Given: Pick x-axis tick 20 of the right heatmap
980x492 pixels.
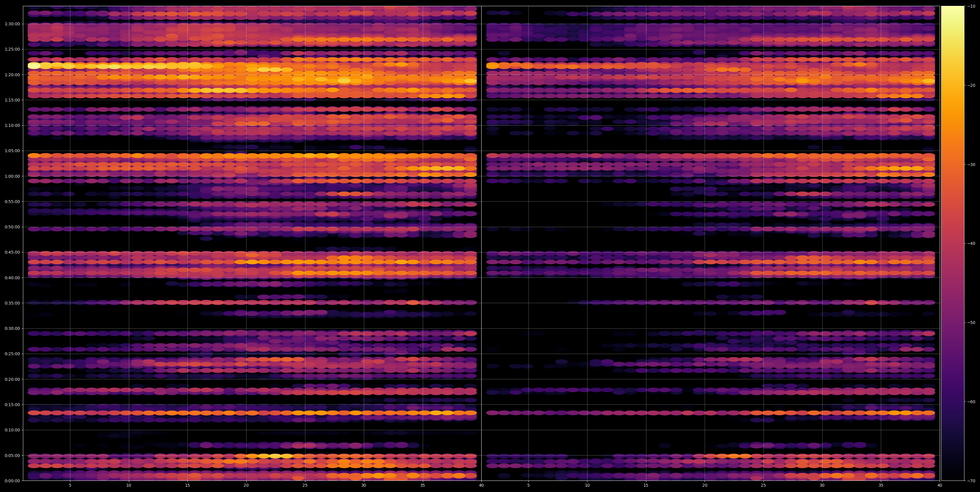Looking at the screenshot, I should tap(705, 486).
